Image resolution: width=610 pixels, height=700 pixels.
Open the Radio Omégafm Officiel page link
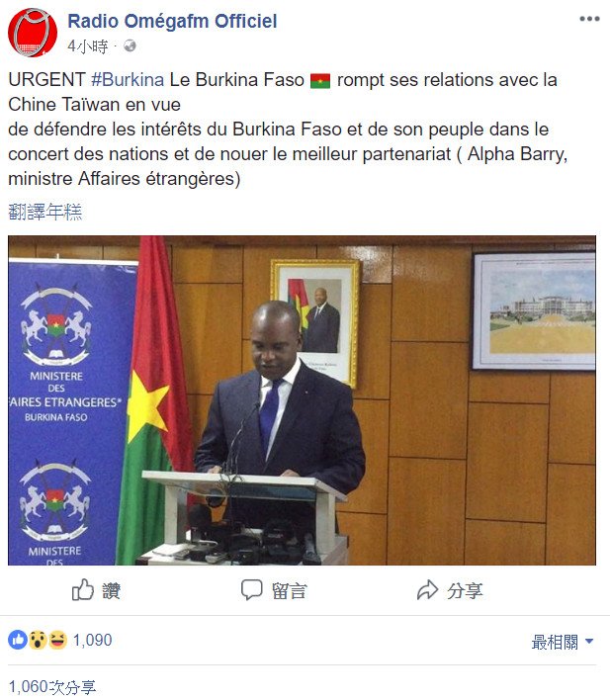(172, 21)
